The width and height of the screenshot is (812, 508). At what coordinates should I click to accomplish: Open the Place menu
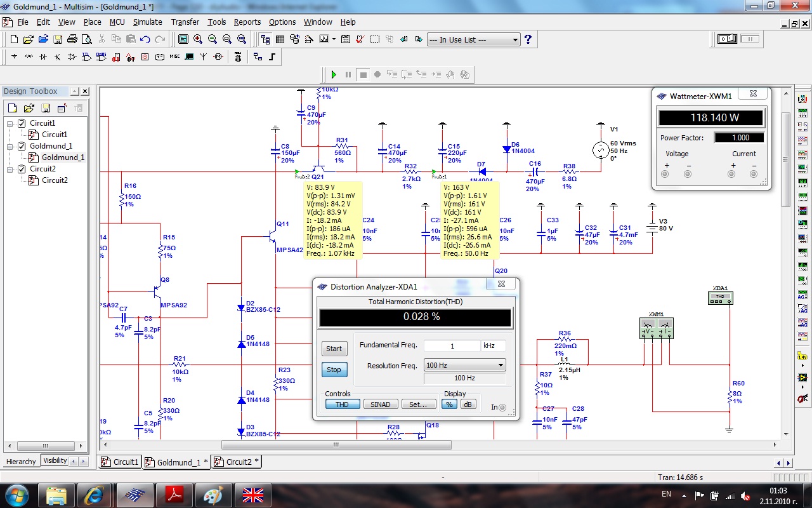[x=92, y=22]
